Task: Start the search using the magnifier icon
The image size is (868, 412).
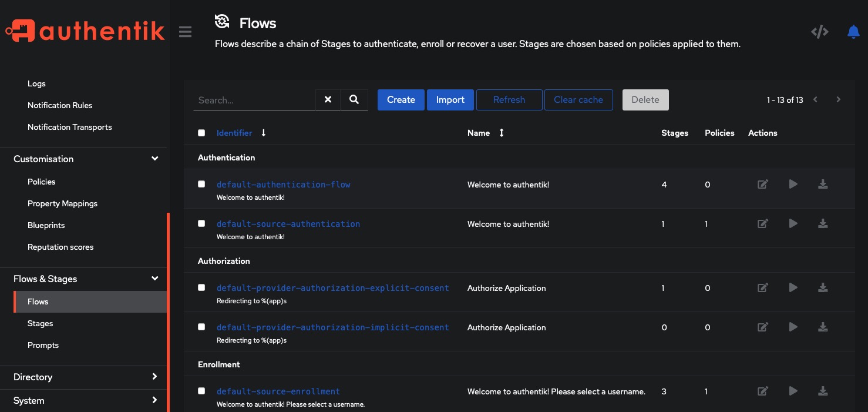Action: click(x=354, y=100)
